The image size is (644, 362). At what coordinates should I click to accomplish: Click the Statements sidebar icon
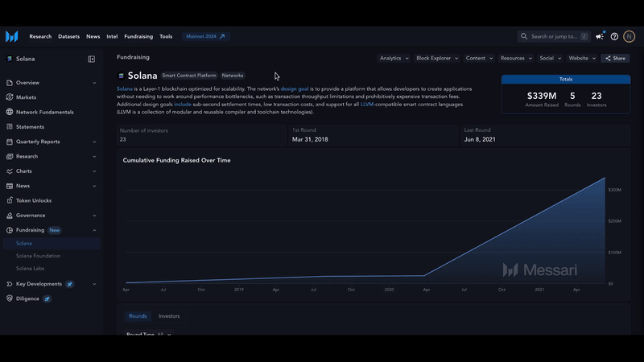coord(10,127)
